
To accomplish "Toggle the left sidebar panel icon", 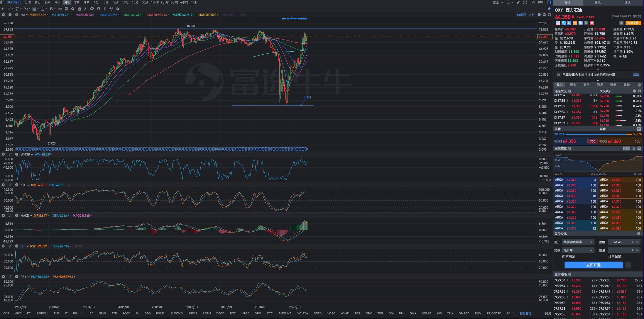I will point(2,2).
